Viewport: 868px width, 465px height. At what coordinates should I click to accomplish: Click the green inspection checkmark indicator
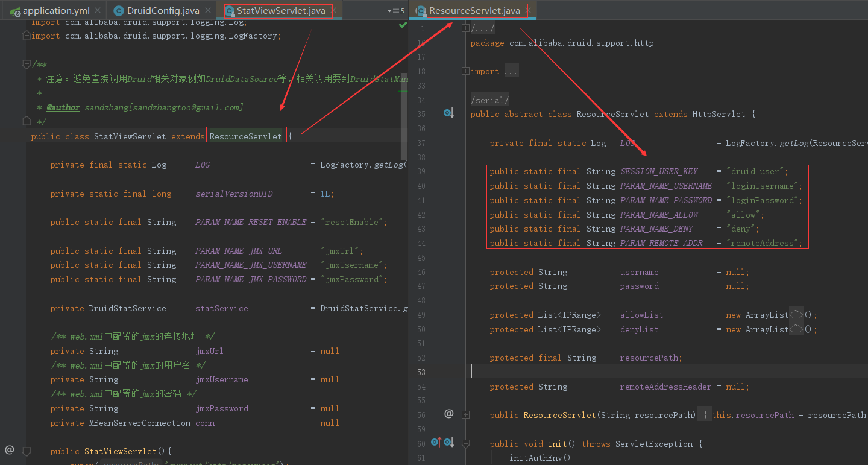tap(403, 25)
